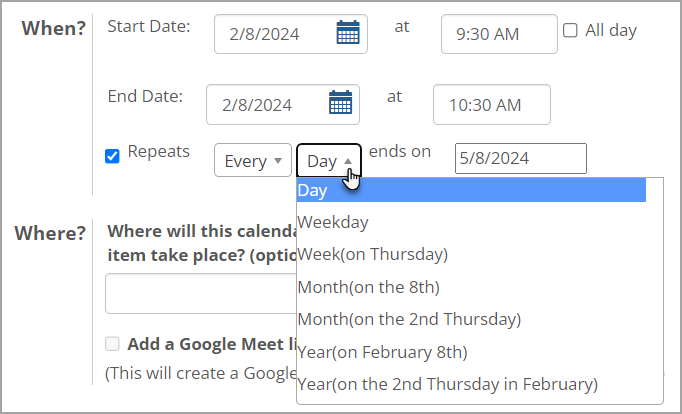Edit the 10:30 AM end time field
The height and width of the screenshot is (414, 682).
(491, 104)
